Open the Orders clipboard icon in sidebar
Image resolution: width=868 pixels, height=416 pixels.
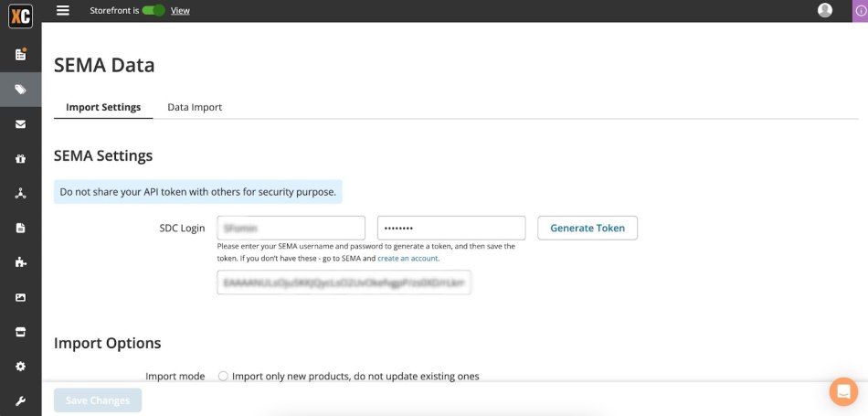20,54
